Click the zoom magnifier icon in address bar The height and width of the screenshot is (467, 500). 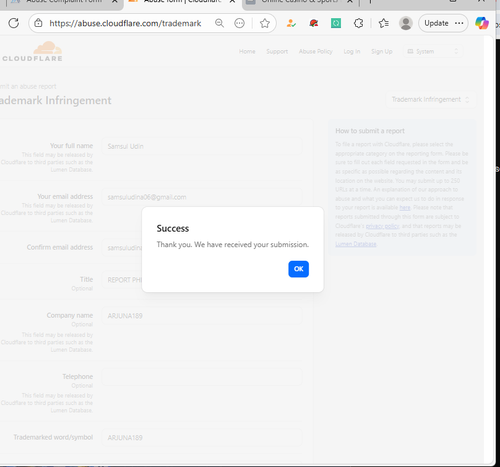pos(219,23)
